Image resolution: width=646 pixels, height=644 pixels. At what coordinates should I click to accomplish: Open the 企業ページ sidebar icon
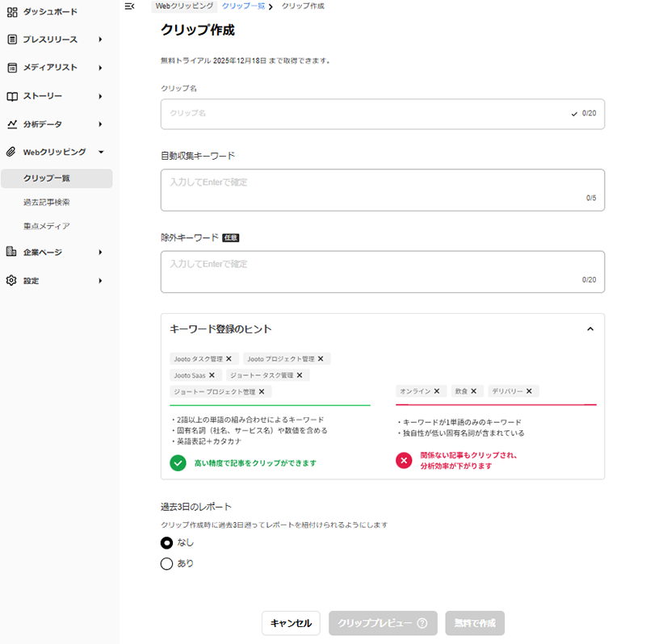pyautogui.click(x=12, y=252)
